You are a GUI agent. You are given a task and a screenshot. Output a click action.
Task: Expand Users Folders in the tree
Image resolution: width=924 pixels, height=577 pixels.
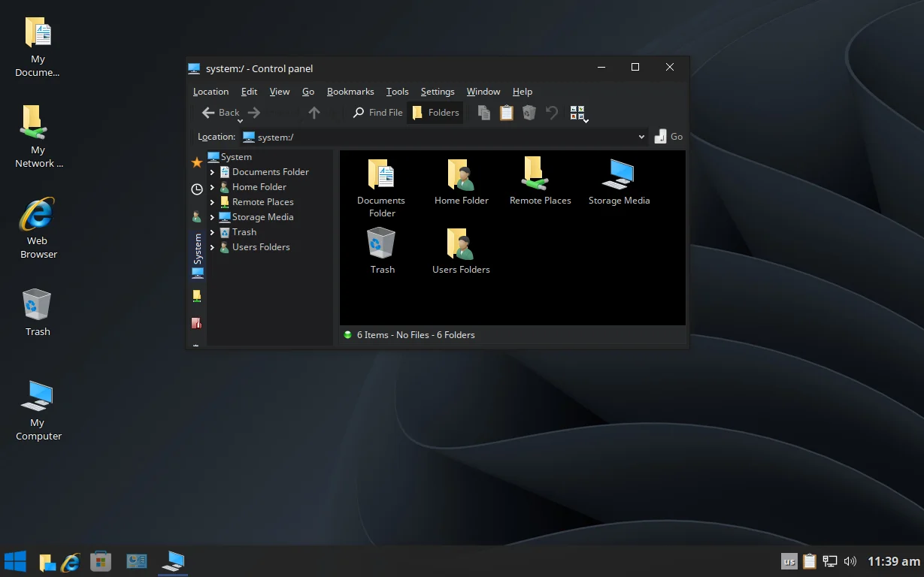(214, 246)
